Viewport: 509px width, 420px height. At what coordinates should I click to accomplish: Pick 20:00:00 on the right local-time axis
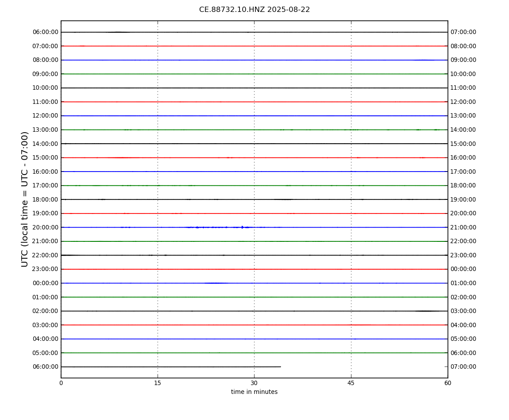point(463,214)
